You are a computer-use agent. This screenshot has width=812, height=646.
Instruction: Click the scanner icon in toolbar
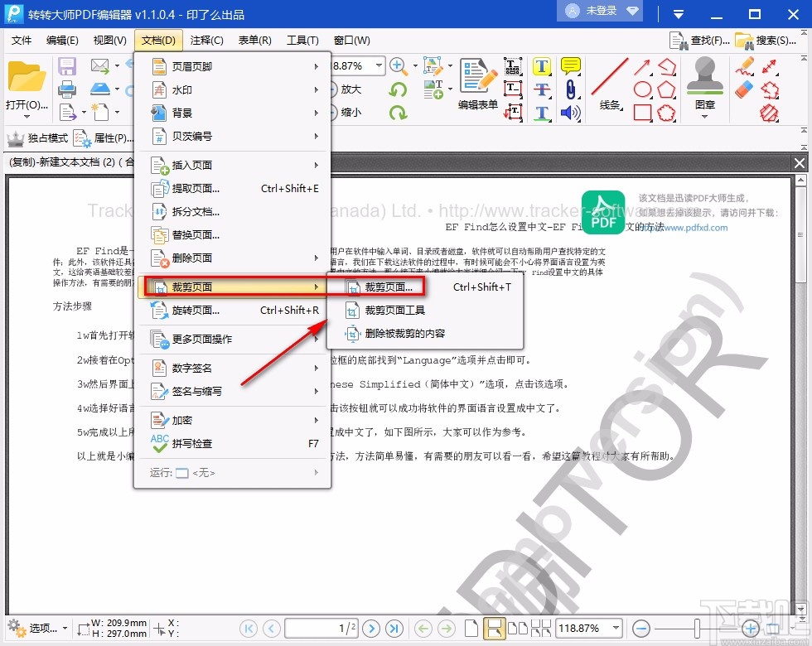(100, 89)
